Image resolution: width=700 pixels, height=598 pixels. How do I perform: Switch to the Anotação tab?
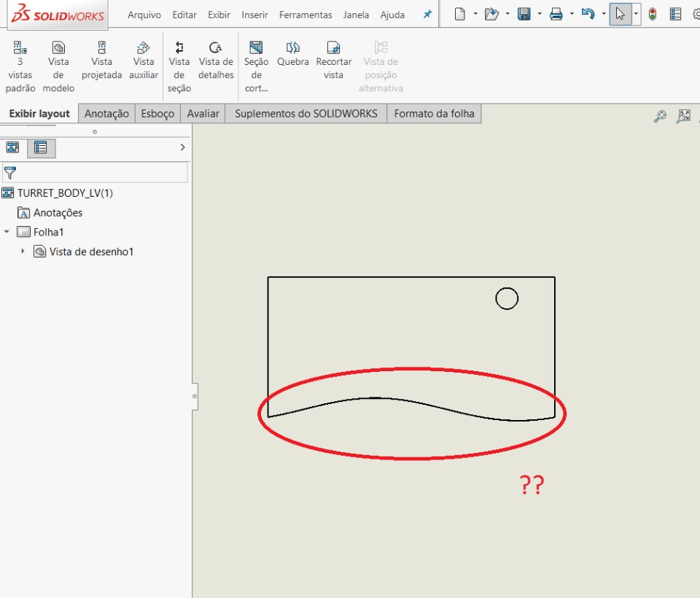[106, 114]
